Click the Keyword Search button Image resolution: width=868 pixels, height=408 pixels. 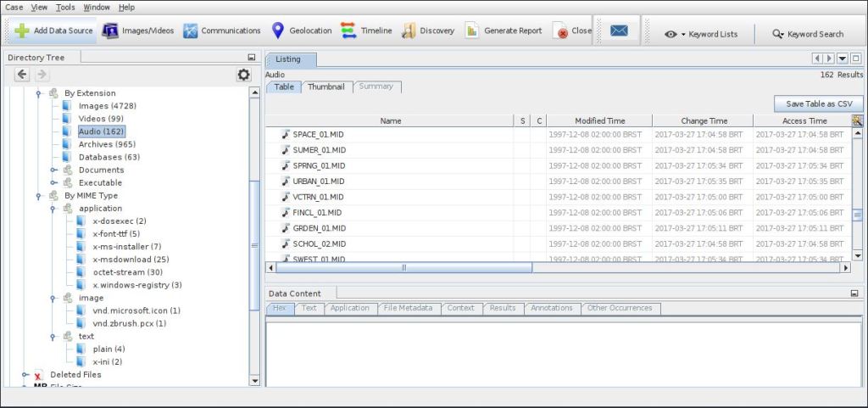click(808, 34)
